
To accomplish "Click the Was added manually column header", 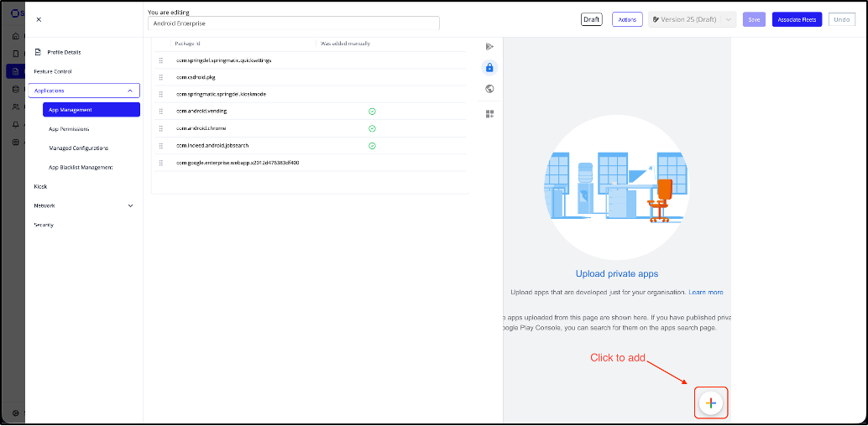I will pos(345,43).
